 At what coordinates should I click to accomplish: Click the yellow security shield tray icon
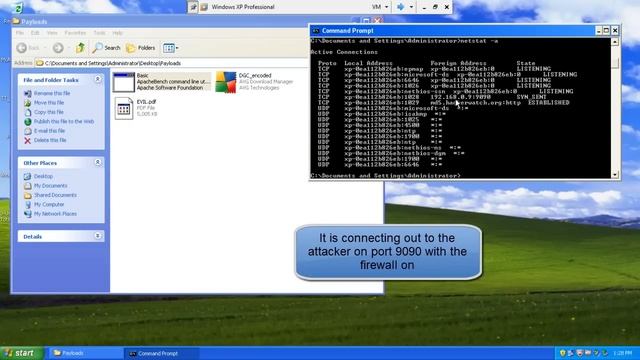562,353
